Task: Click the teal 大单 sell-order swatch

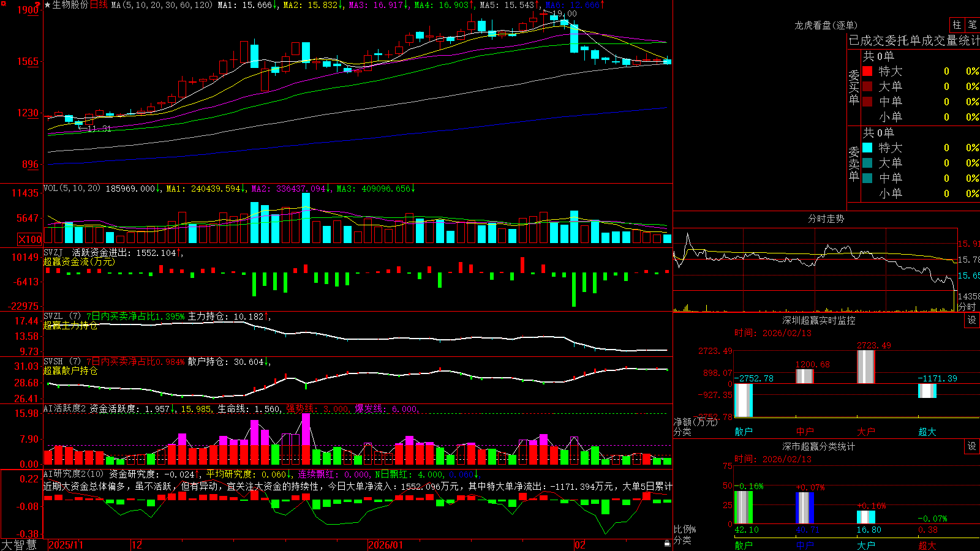Action: click(867, 163)
